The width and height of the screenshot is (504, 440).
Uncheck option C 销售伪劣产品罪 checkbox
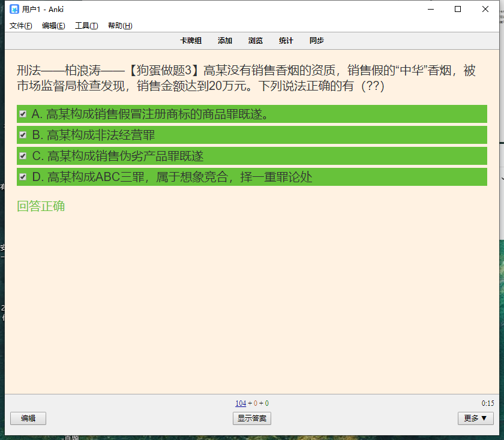tap(23, 156)
